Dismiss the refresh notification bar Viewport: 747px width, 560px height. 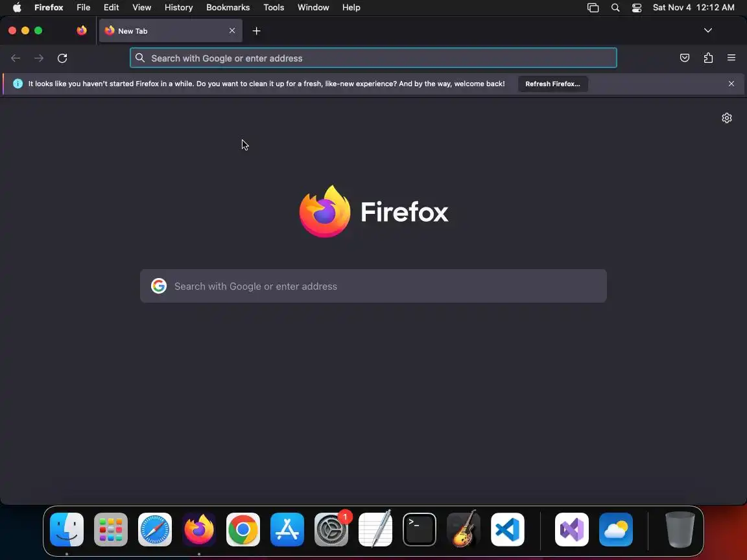click(731, 84)
